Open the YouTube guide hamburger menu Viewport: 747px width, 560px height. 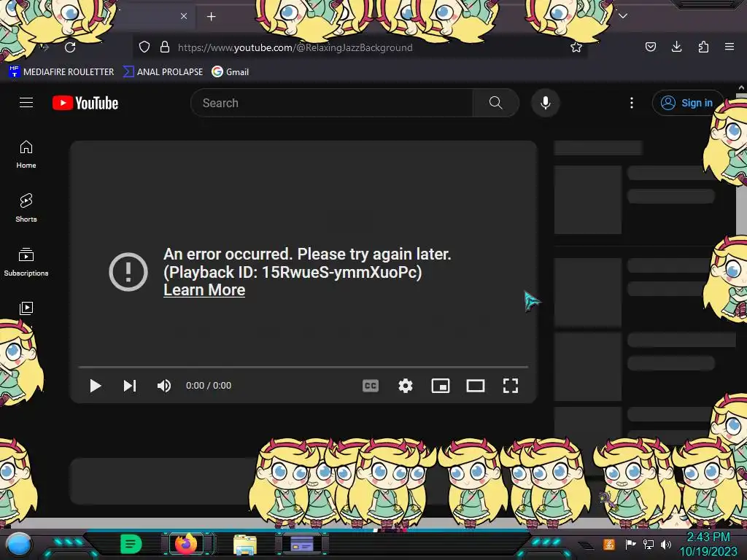(x=26, y=102)
